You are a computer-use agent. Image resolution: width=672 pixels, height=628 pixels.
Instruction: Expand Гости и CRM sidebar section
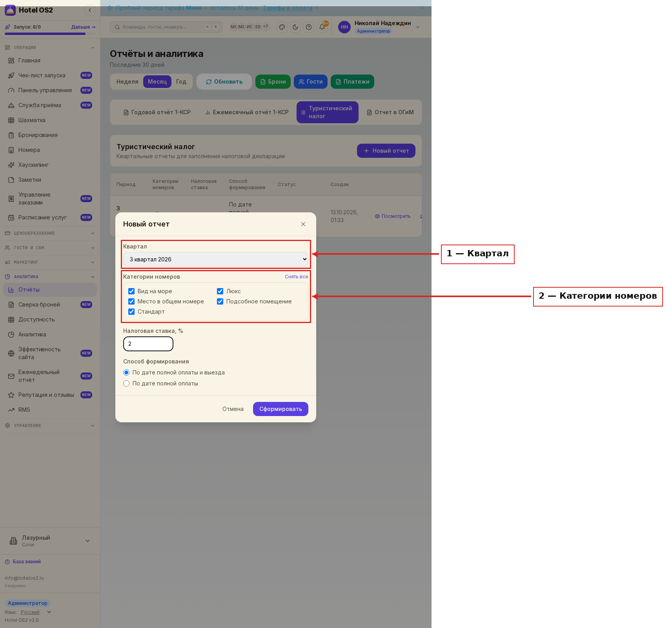(x=50, y=248)
